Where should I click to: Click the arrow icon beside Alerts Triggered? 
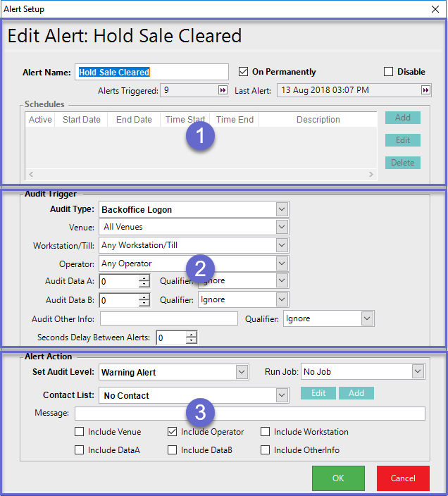pos(223,90)
